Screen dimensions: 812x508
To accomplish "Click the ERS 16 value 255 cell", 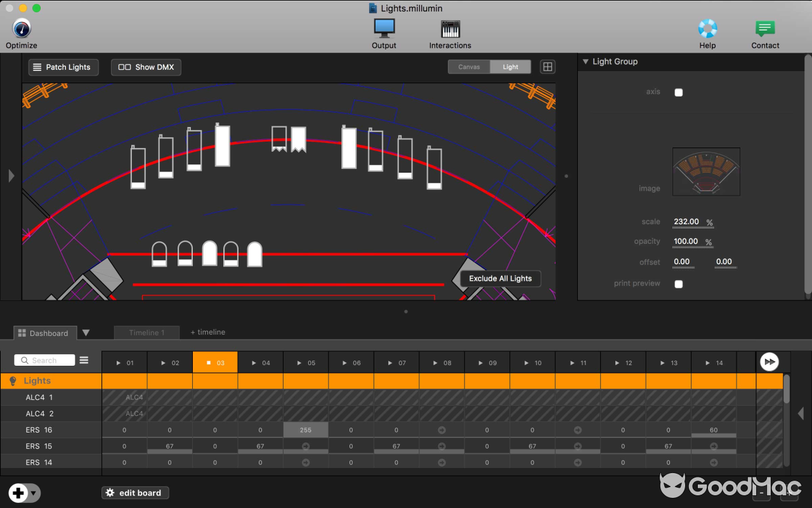I will (x=306, y=430).
